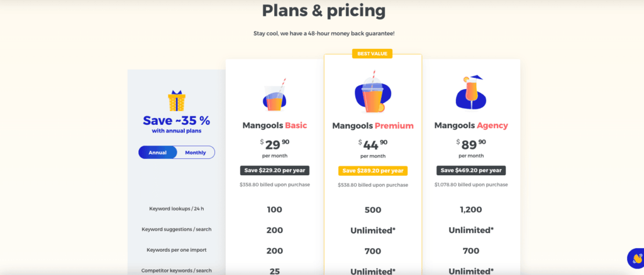Click the Keyword lookups / 24 h label
The width and height of the screenshot is (644, 275).
176,208
